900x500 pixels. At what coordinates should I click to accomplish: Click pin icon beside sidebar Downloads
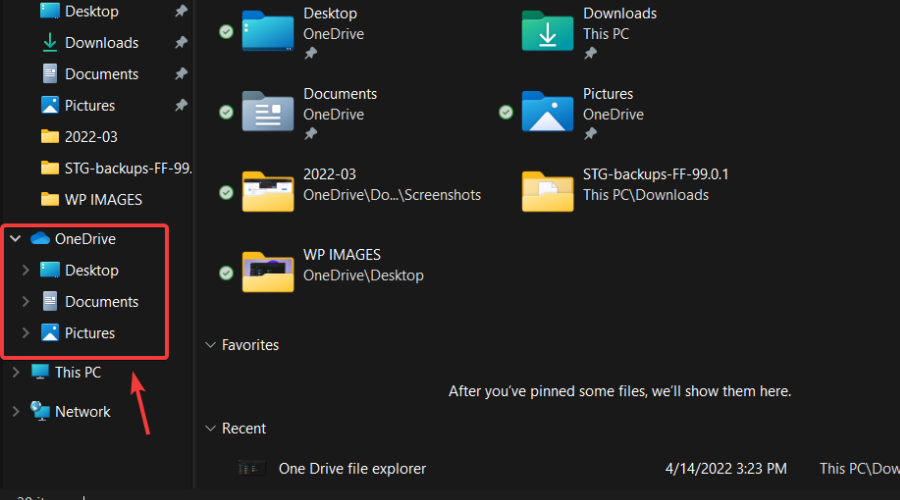pyautogui.click(x=181, y=42)
